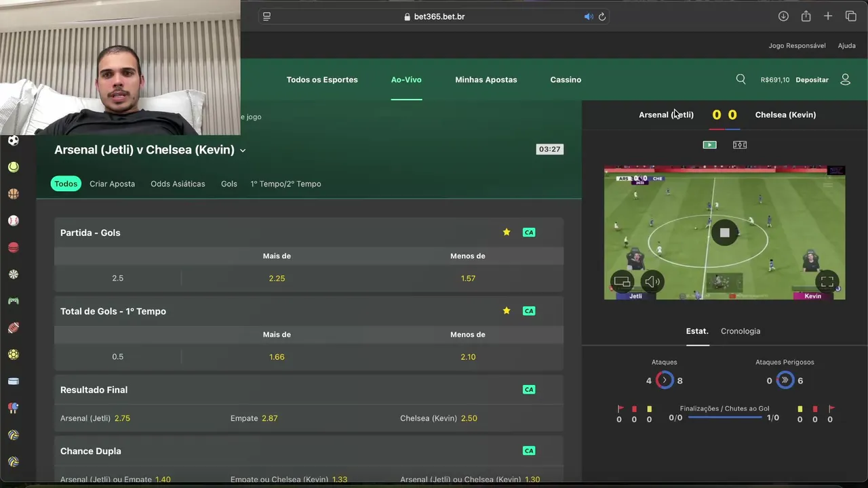The height and width of the screenshot is (488, 868).
Task: Select the red cricket ball icon
Action: click(x=13, y=247)
